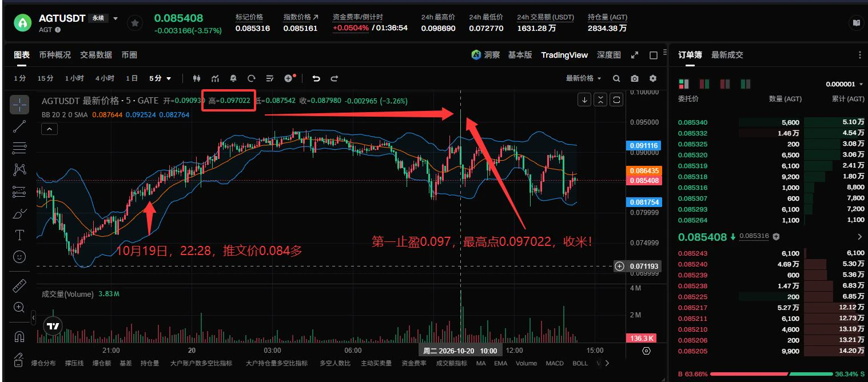Open the 洞察 AI insights
The image size is (868, 382).
click(x=485, y=55)
